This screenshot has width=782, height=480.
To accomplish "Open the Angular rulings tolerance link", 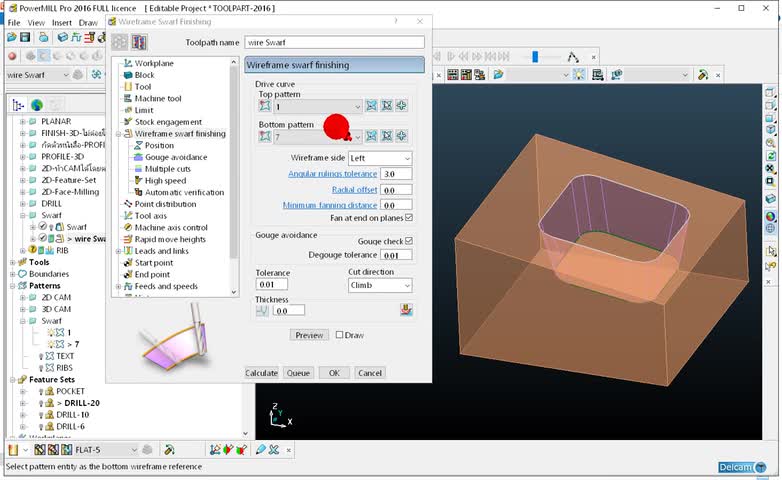I will (333, 174).
